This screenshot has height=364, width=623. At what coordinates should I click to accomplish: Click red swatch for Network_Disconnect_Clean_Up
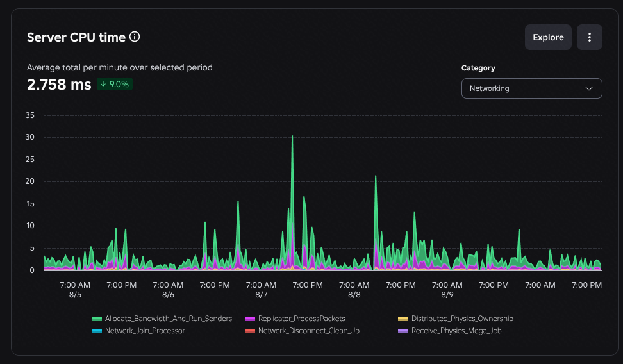250,331
